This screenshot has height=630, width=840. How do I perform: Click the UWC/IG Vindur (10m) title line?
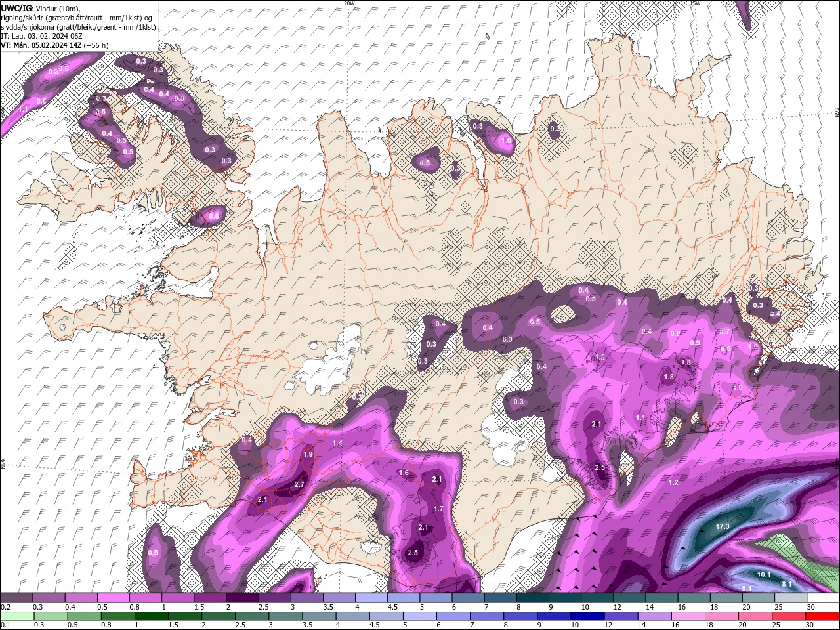40,8
